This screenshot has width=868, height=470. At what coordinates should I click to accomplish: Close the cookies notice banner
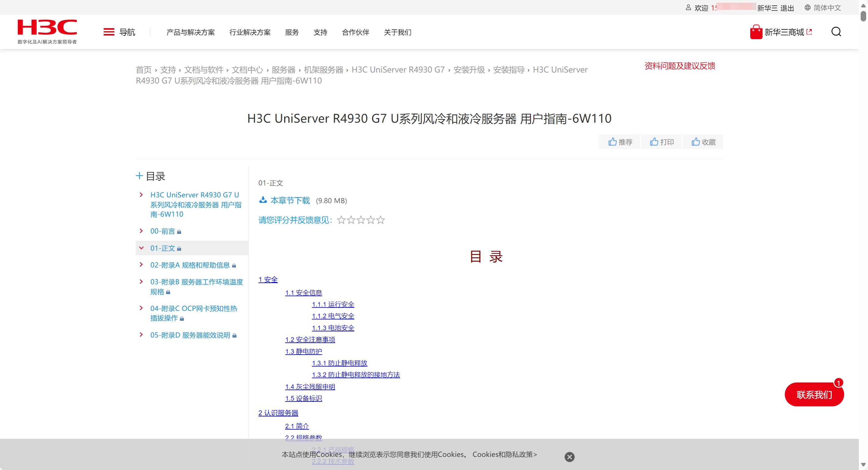tap(569, 457)
